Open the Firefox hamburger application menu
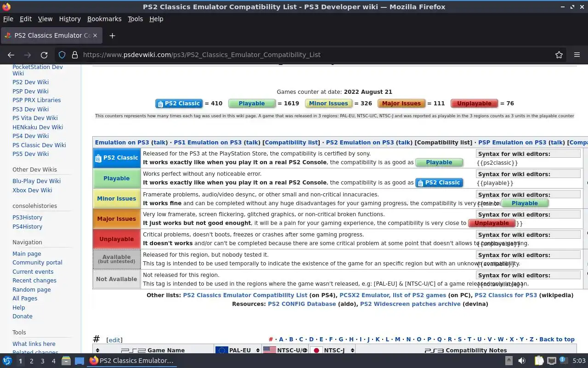Screen dimensions: 588x368 pyautogui.click(x=577, y=55)
